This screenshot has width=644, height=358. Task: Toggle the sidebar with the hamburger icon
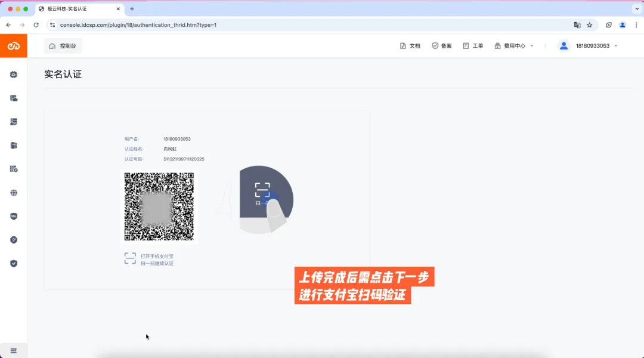click(14, 351)
